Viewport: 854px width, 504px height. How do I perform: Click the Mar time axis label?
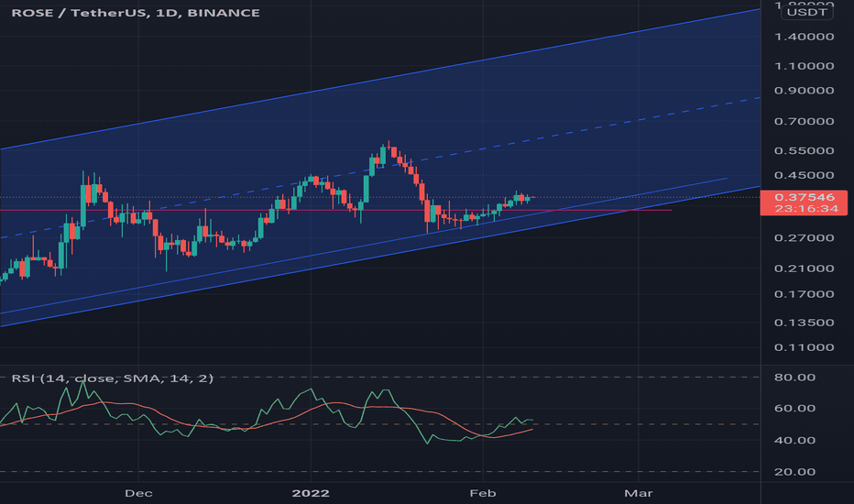(639, 493)
